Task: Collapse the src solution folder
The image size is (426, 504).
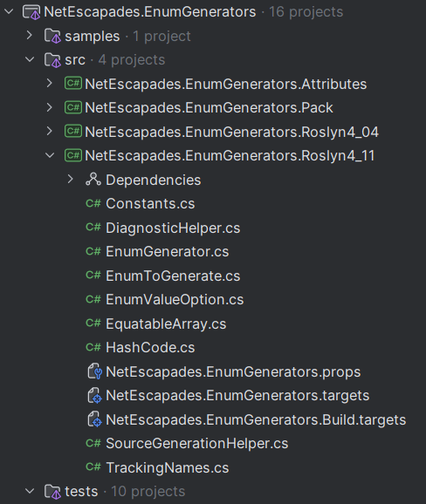Action: pos(30,60)
